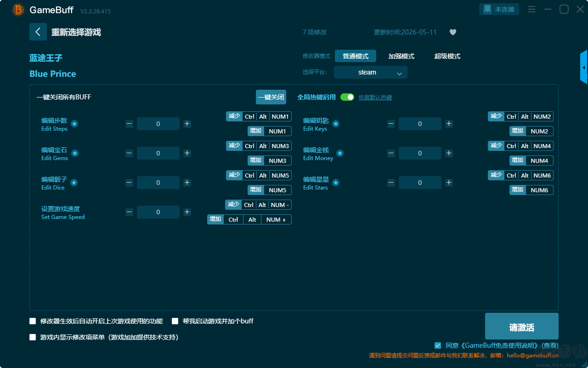The height and width of the screenshot is (368, 588).
Task: Increase Edit Dice with plus button
Action: 187,183
